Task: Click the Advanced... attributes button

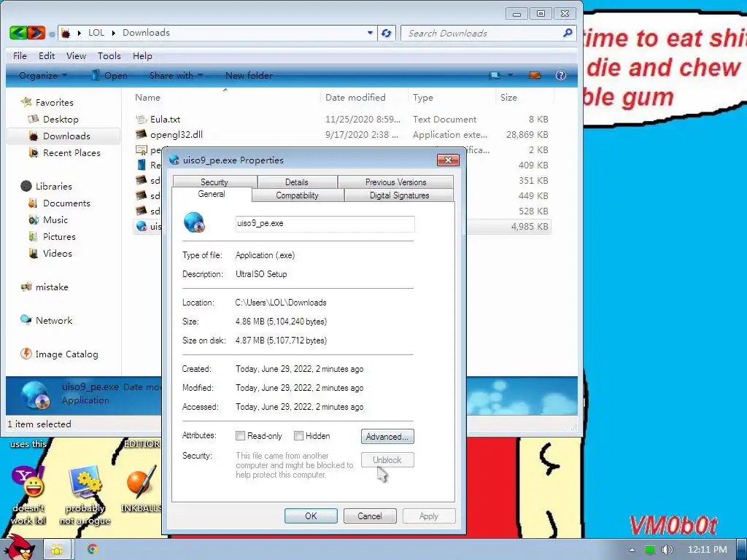Action: click(x=387, y=436)
